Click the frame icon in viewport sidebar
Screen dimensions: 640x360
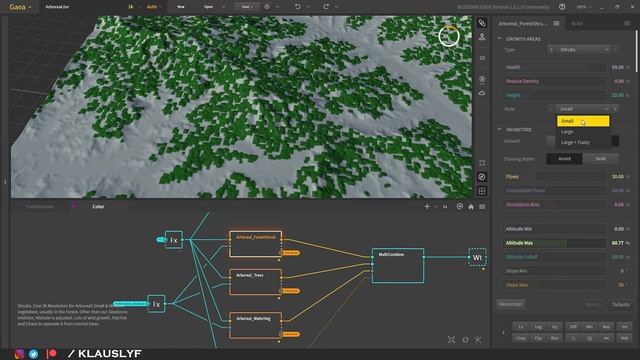(482, 163)
